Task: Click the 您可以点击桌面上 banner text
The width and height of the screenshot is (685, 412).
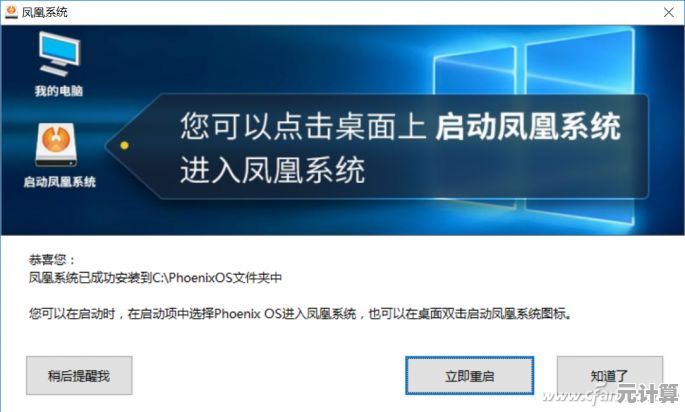Action: 303,126
